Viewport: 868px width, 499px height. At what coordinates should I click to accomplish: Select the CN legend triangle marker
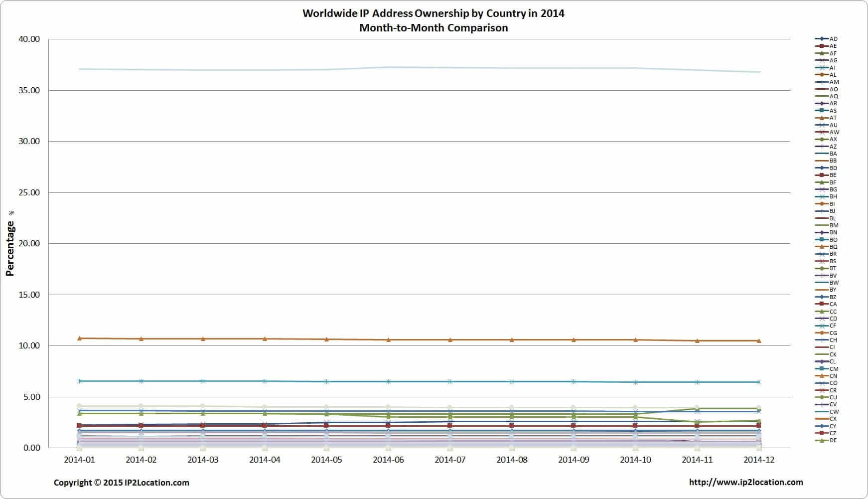[821, 376]
